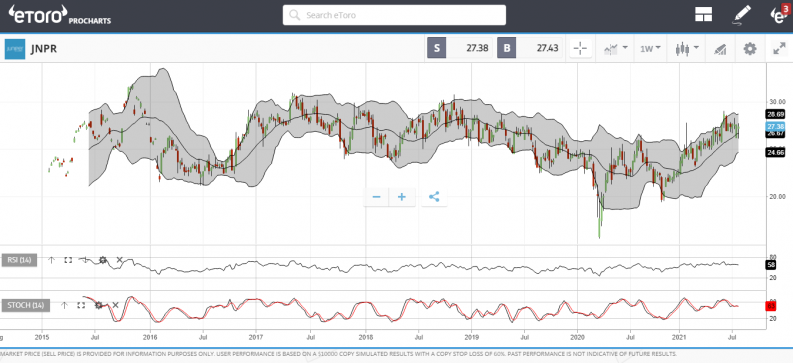Open RSI indicator settings gear
793x363 pixels.
103,260
